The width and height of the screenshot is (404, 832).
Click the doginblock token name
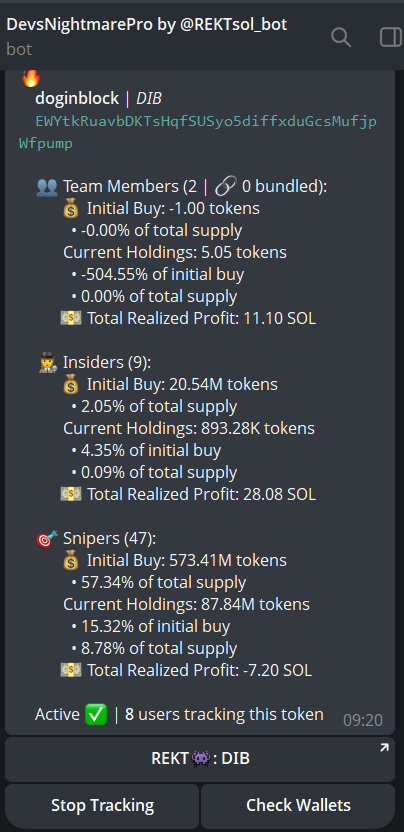coord(77,99)
